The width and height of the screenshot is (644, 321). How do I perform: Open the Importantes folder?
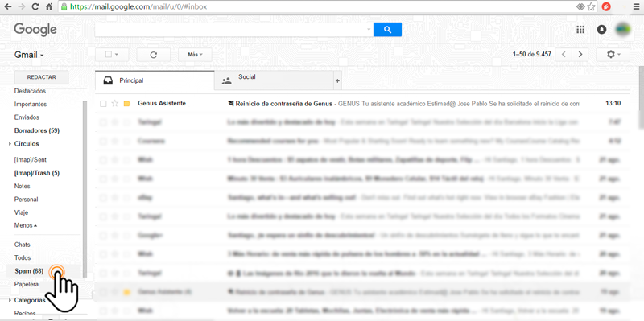coord(31,105)
